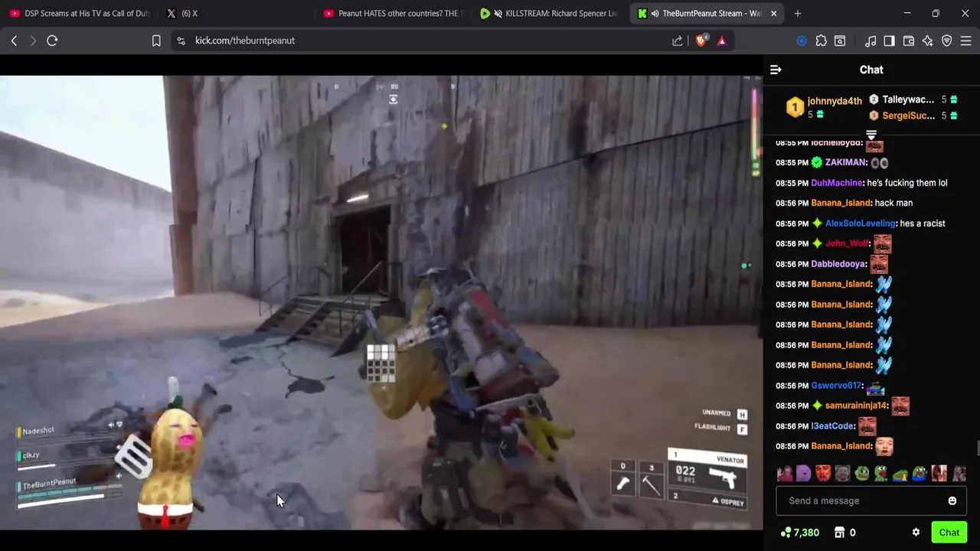Image resolution: width=980 pixels, height=551 pixels.
Task: Click username AlexSoloLeveling in chat
Action: [x=860, y=223]
